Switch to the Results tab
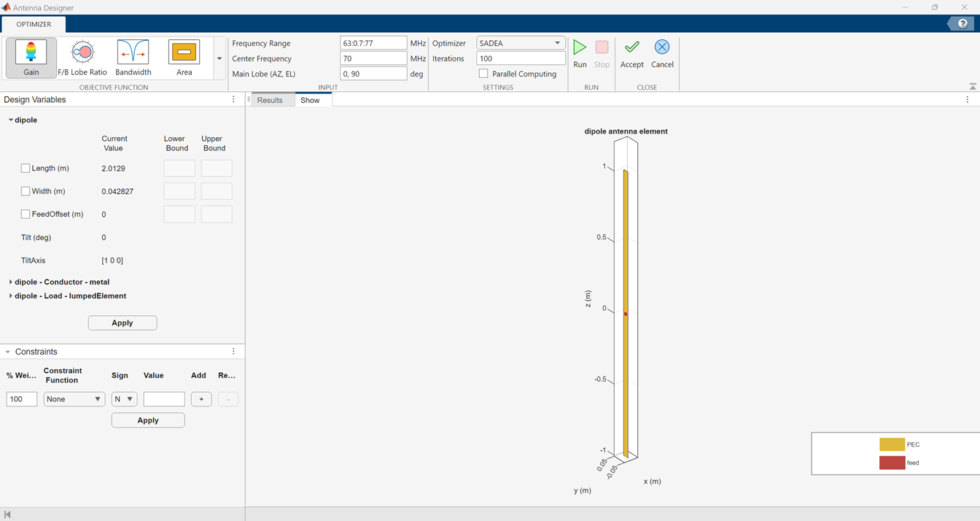The height and width of the screenshot is (521, 980). click(270, 100)
